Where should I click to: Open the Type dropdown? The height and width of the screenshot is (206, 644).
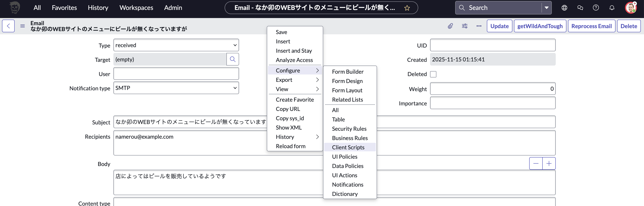coord(176,45)
